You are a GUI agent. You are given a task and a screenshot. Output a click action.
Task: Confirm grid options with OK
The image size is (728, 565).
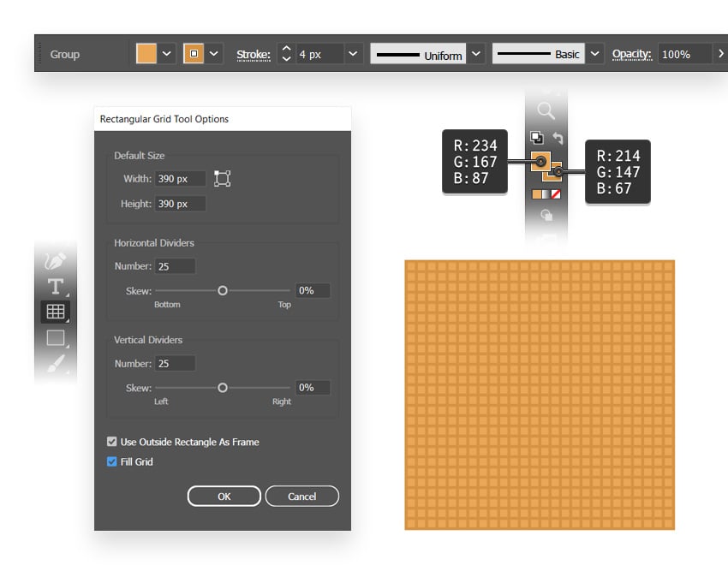[224, 497]
